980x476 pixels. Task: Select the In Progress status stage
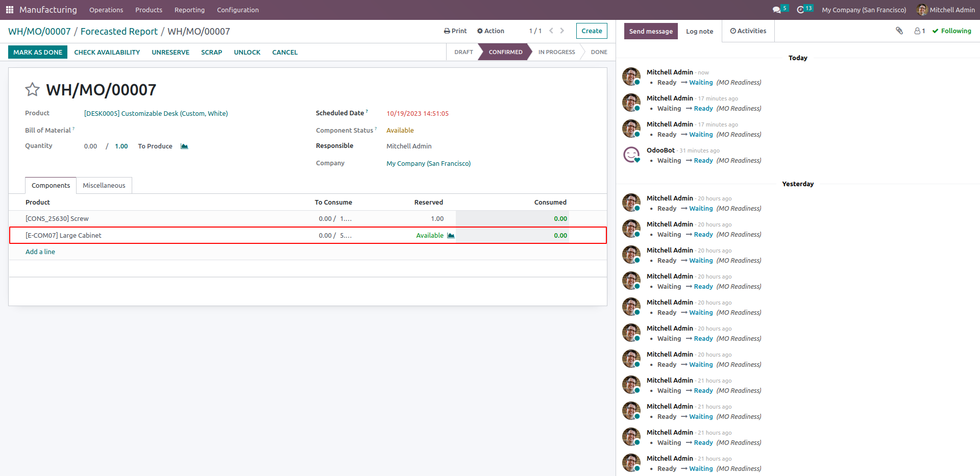point(556,52)
